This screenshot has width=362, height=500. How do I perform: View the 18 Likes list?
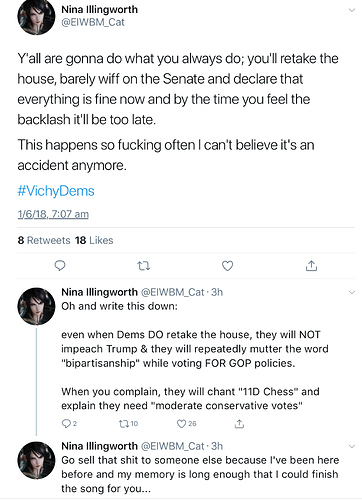94,240
